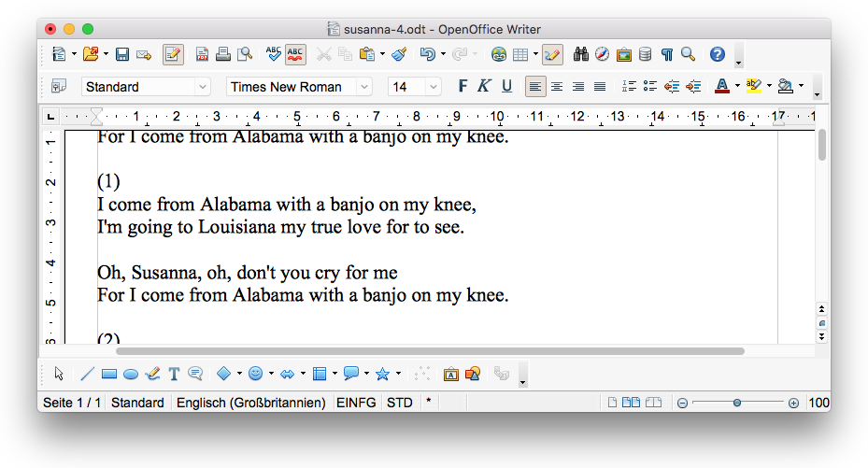Click the Print icon
The height and width of the screenshot is (468, 868).
(223, 54)
